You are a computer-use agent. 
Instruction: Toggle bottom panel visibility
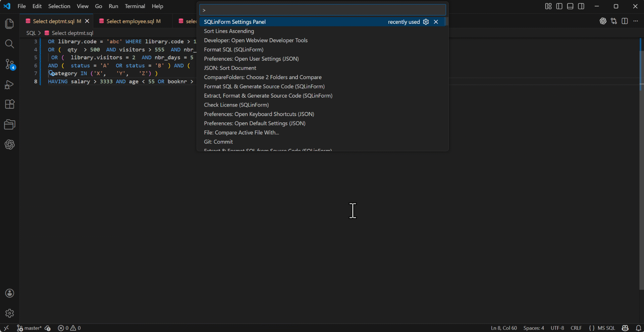(x=570, y=6)
